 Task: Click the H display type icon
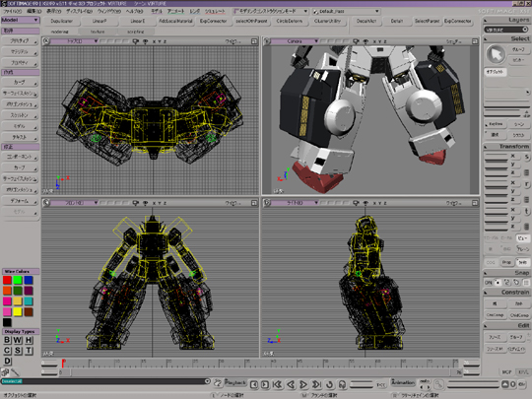click(x=29, y=340)
